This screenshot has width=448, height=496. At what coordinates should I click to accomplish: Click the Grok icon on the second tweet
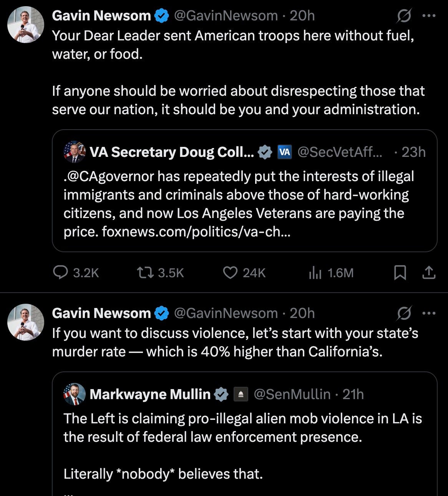tap(404, 313)
